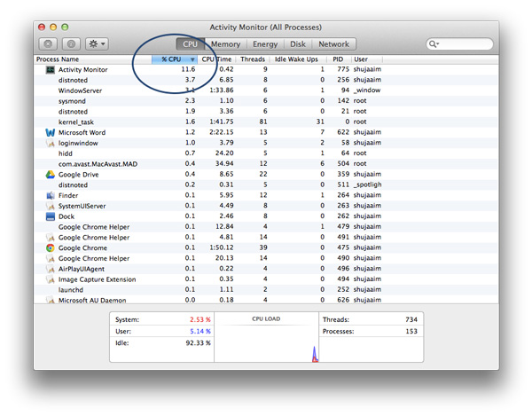Sort by the Process Name column
532x416 pixels.
tap(93, 59)
